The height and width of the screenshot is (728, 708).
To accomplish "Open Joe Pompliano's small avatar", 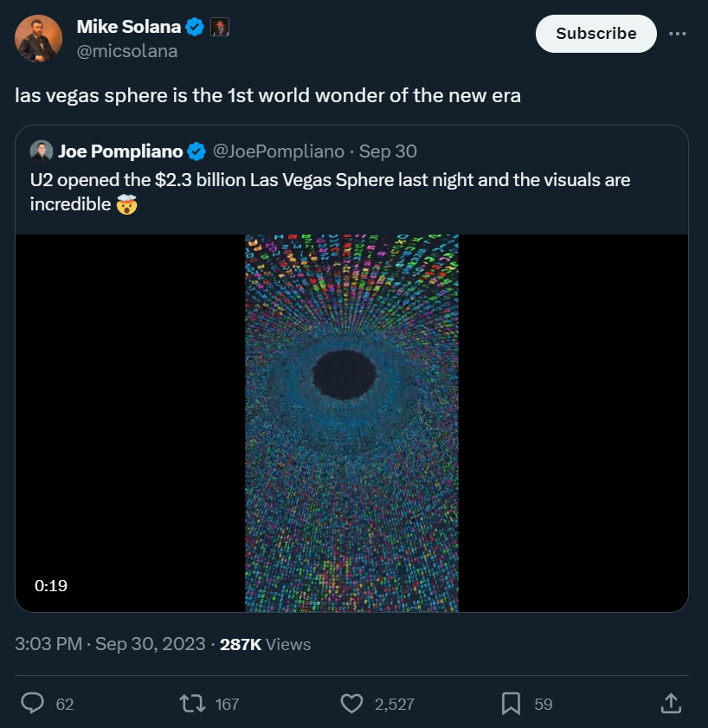I will pyautogui.click(x=42, y=151).
